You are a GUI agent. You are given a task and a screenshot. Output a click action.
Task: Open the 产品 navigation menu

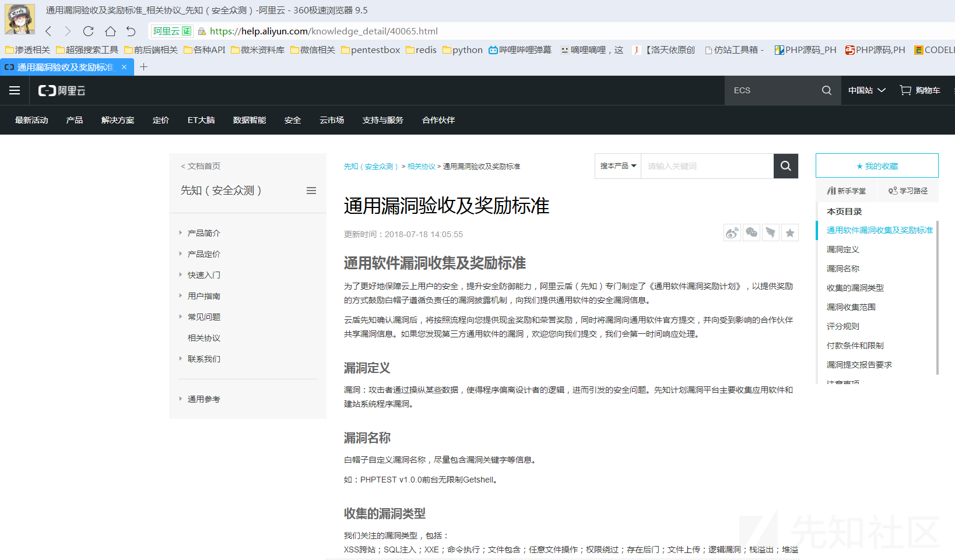click(75, 120)
